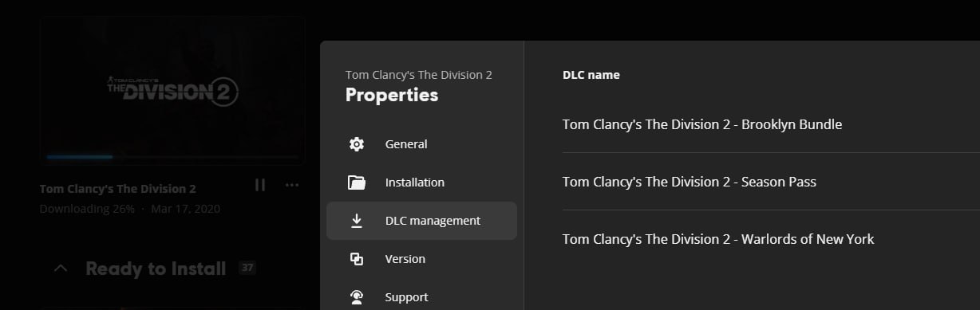Click the 37 count badge beside Ready to Install
The height and width of the screenshot is (310, 980).
tap(247, 268)
